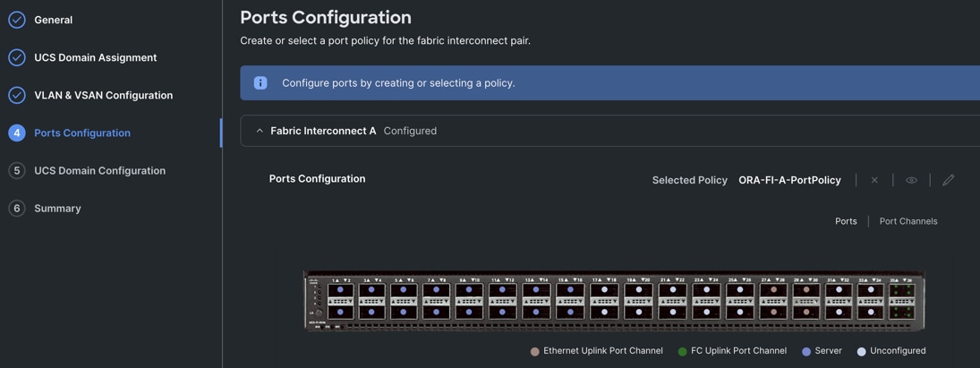The image size is (980, 368).
Task: Switch to the Port Channels tab
Action: (908, 221)
